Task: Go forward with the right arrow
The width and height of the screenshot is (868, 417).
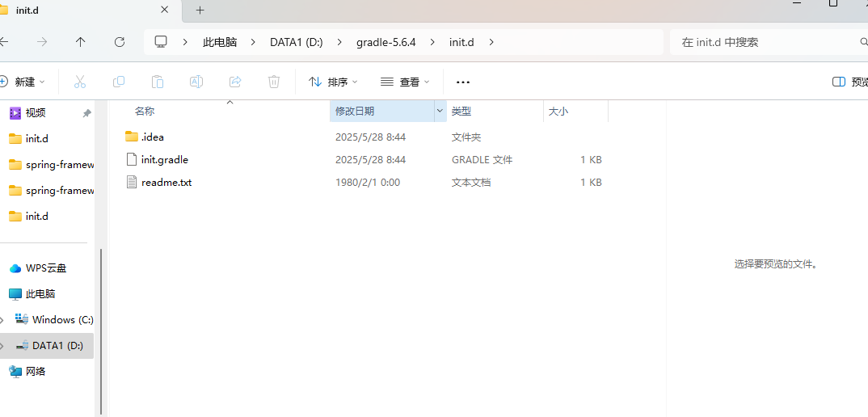Action: point(42,42)
